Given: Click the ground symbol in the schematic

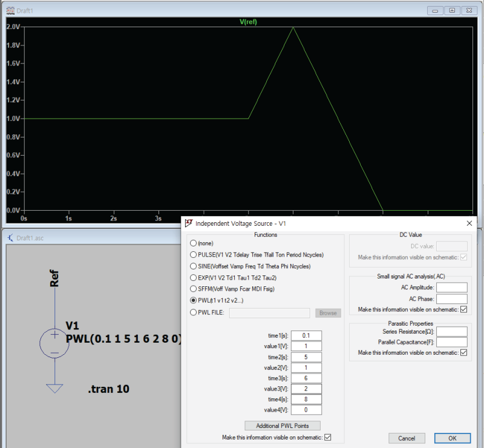Looking at the screenshot, I should 54,387.
